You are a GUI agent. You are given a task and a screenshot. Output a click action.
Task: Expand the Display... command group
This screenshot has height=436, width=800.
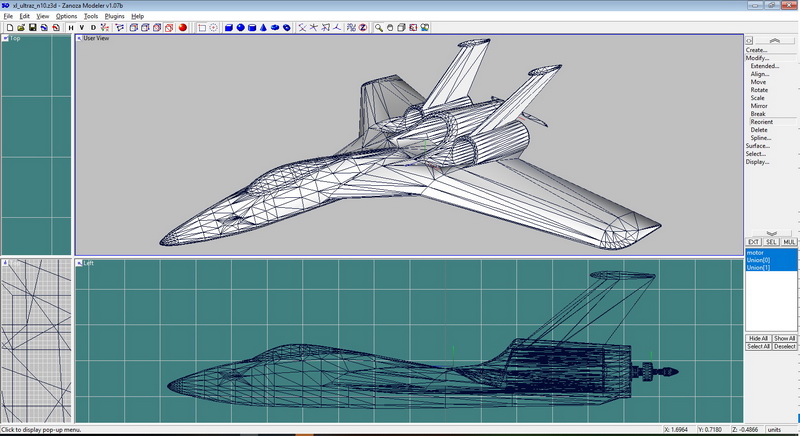point(758,162)
